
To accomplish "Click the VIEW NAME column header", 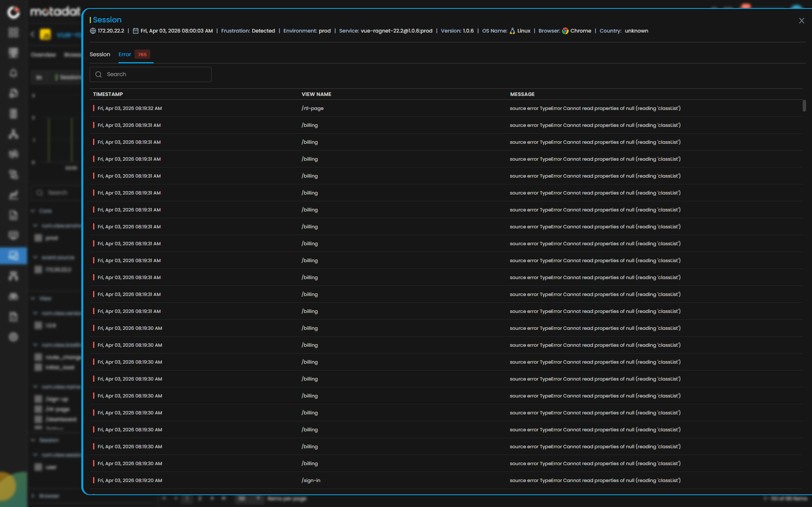I will click(316, 94).
